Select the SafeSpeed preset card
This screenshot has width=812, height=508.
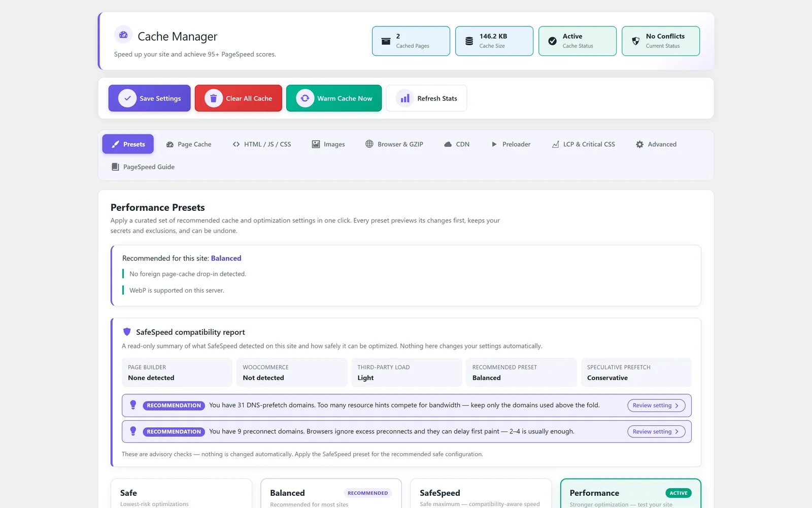click(x=481, y=493)
